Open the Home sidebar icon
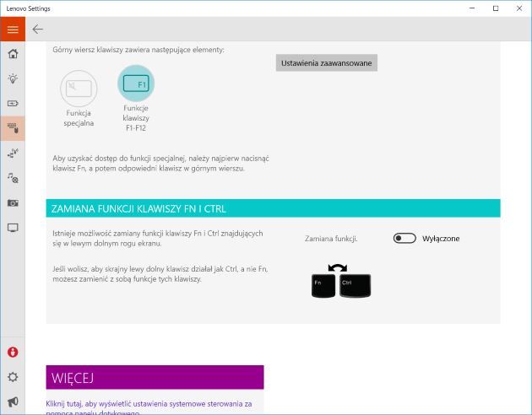Viewport: 532px width, 415px height. coord(13,53)
